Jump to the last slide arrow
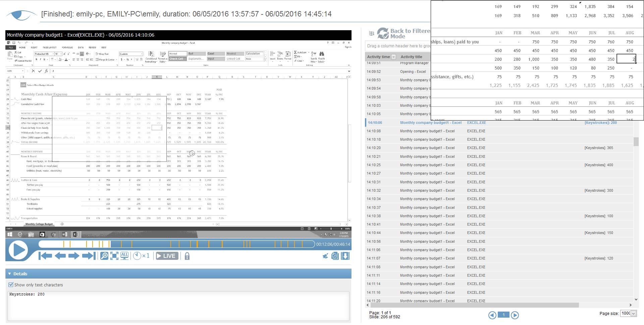 pos(89,256)
